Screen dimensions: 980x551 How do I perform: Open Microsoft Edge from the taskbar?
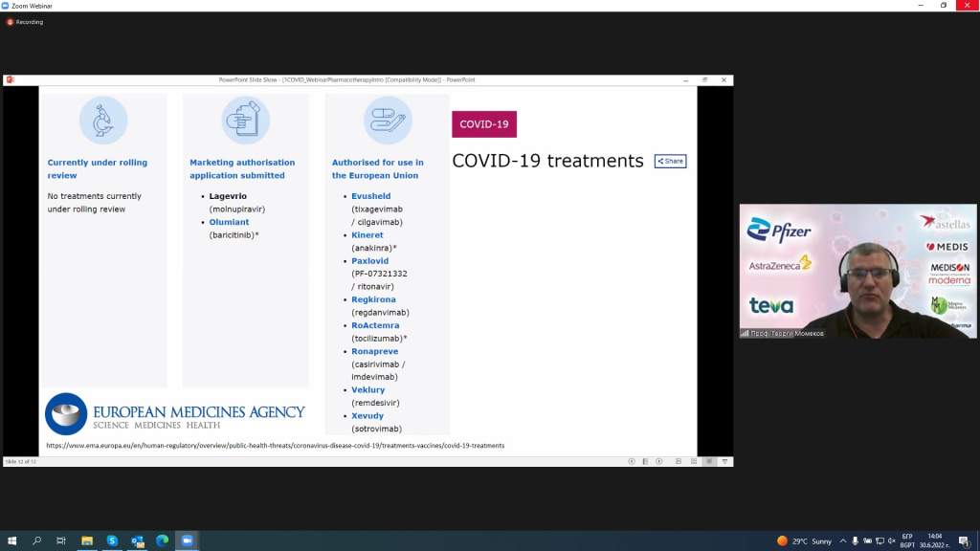point(162,541)
